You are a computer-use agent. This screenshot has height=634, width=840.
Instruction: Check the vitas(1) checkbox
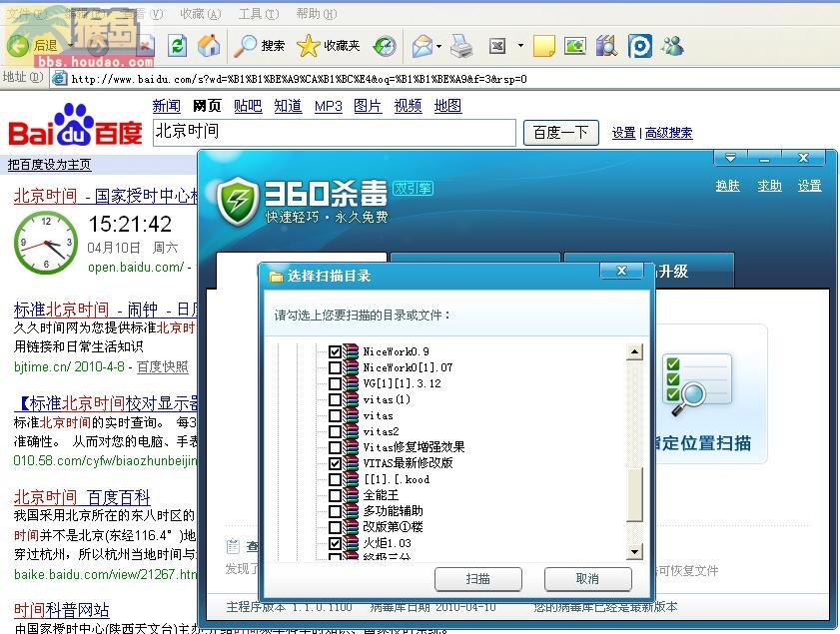pyautogui.click(x=335, y=399)
